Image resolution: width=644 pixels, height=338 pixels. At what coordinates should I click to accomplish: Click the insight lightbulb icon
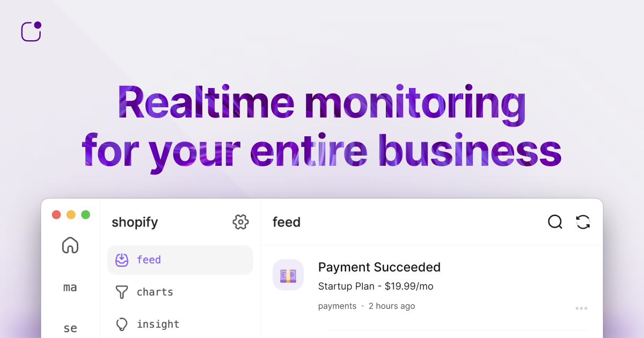point(122,325)
